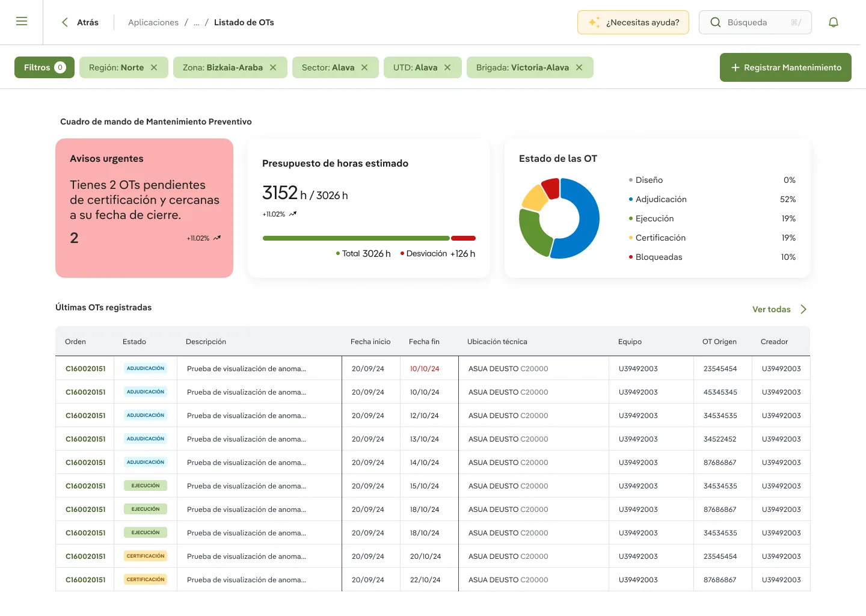Click the magnifier icon in search box
Viewport: 866px width, 616px height.
(x=716, y=22)
